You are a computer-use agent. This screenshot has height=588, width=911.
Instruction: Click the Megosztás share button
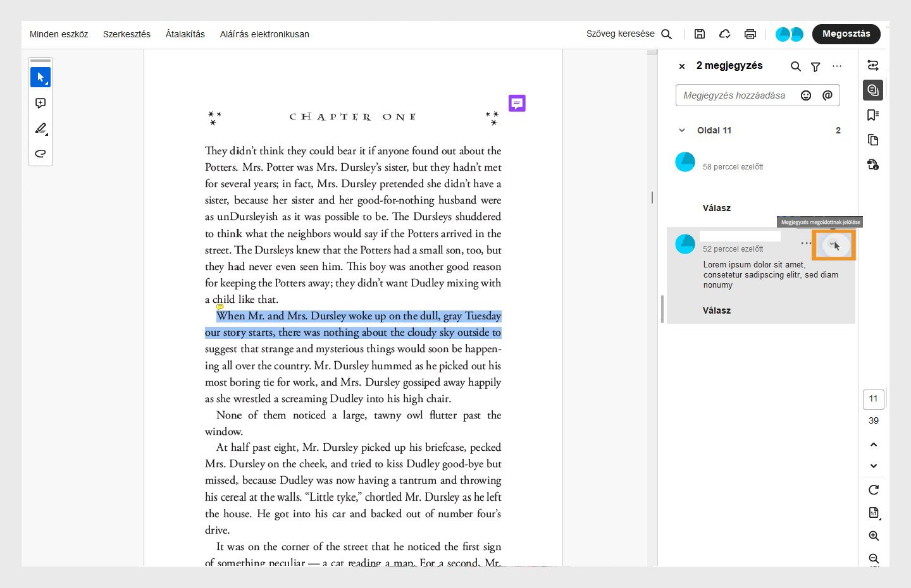tap(846, 34)
